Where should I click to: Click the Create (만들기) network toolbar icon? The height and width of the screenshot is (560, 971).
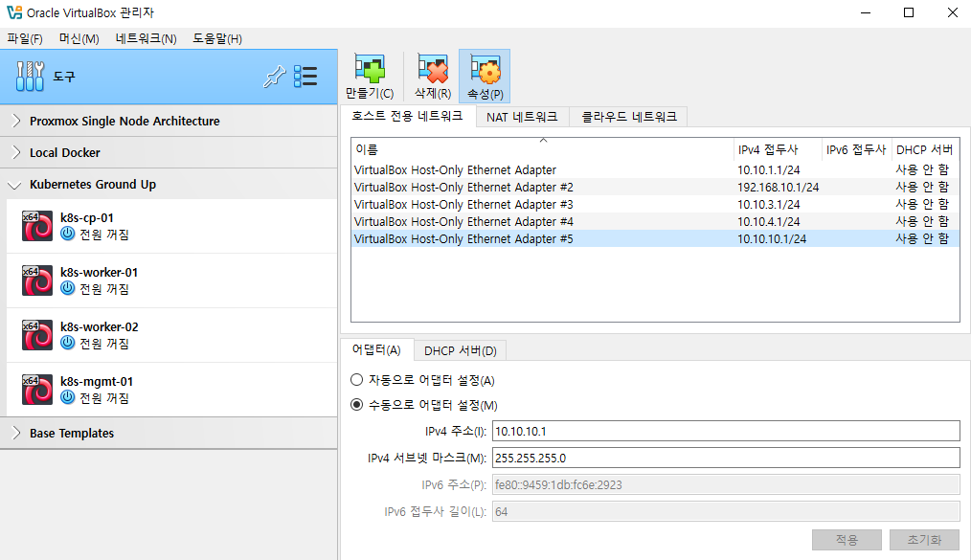click(x=370, y=68)
